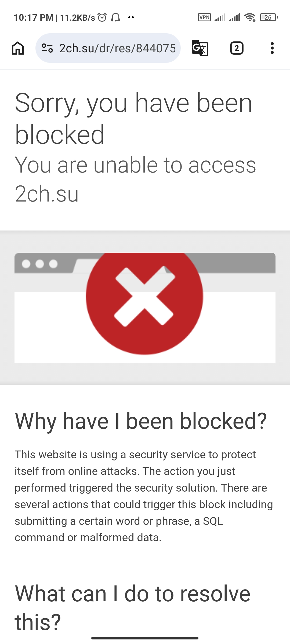290x644 pixels.
Task: Tap the battery level indicator showing 26
Action: (x=268, y=17)
